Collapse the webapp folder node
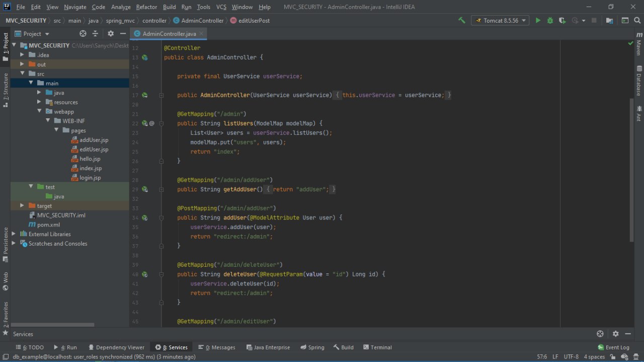The width and height of the screenshot is (644, 362). tap(39, 111)
